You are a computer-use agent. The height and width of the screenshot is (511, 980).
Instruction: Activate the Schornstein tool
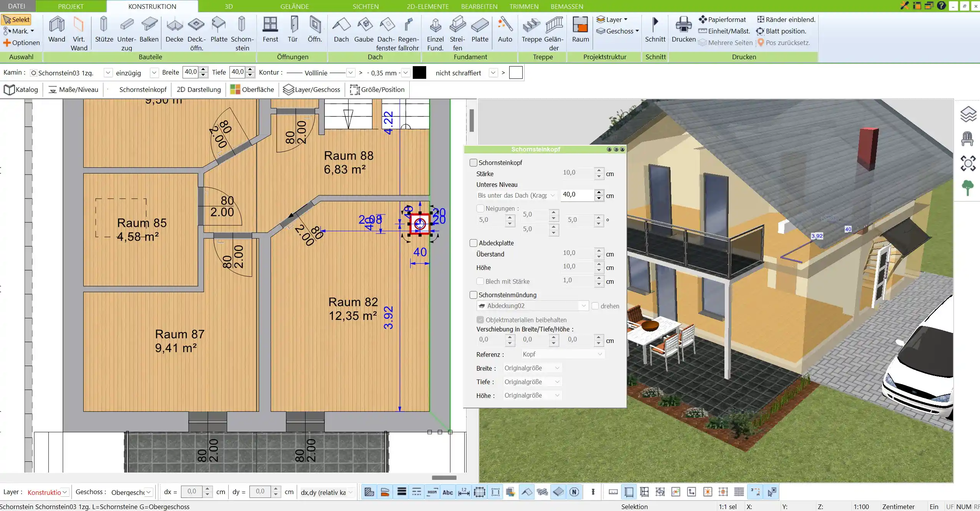(241, 31)
